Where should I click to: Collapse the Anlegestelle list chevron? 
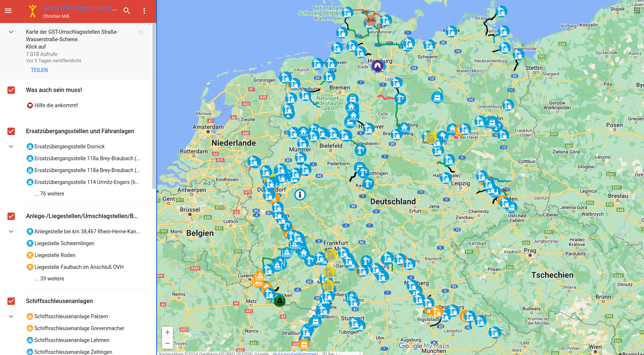[11, 231]
